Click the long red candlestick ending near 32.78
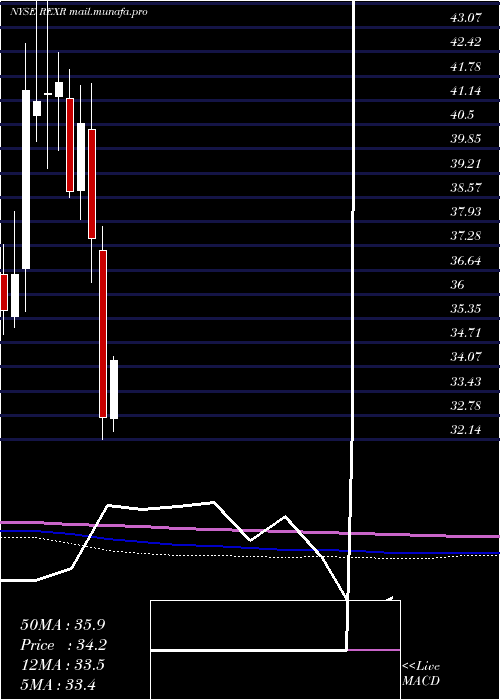500x700 pixels. pos(103,334)
